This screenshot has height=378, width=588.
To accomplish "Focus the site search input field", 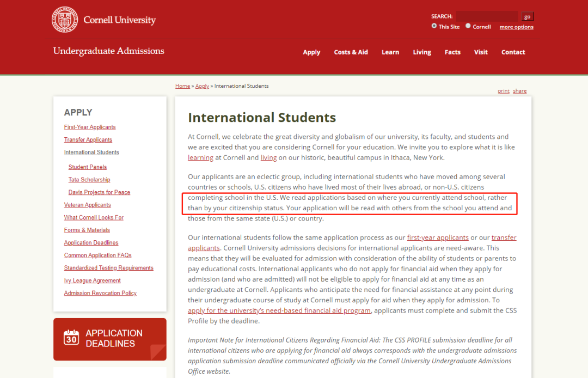I will pyautogui.click(x=487, y=16).
